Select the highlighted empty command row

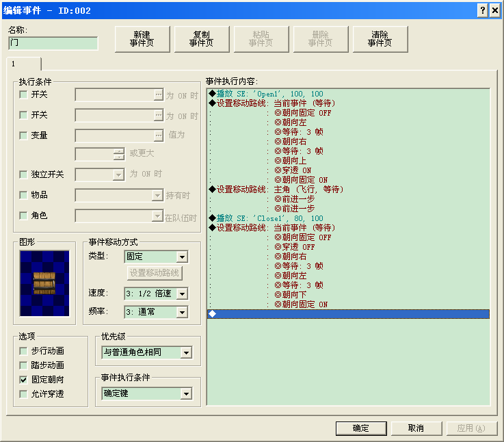(349, 314)
